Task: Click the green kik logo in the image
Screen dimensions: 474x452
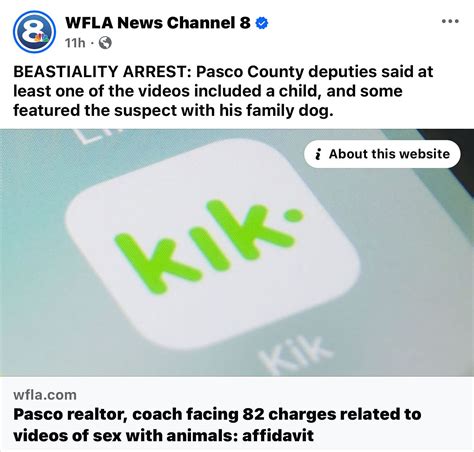Action: 209,245
